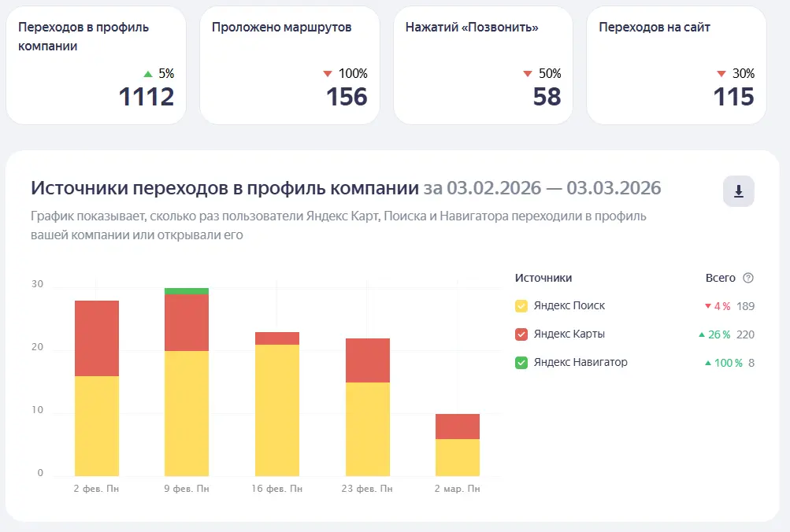Click the 2 мар. Пн bar's red segment
Screen dimensions: 790x532
[458, 427]
